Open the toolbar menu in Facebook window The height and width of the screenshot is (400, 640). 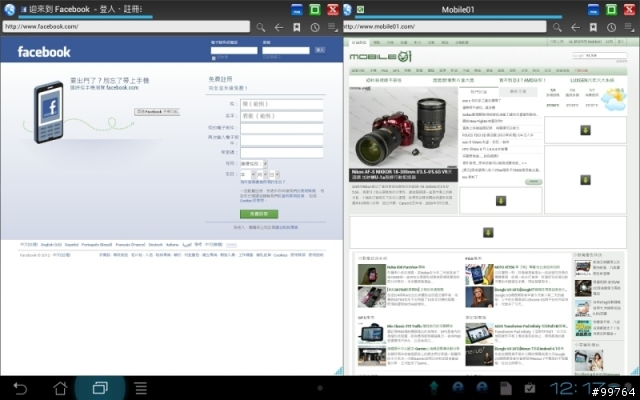333,27
